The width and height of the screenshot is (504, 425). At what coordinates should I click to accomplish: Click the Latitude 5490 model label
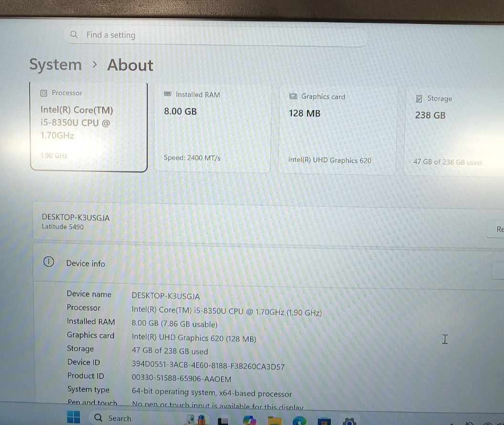coord(63,227)
